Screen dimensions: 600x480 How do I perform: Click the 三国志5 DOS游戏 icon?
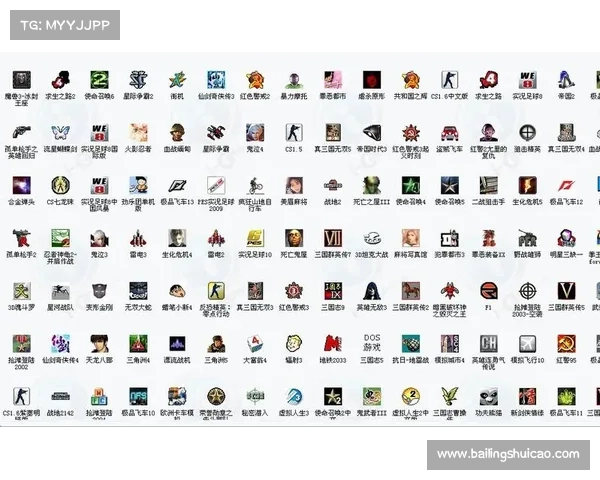372,343
